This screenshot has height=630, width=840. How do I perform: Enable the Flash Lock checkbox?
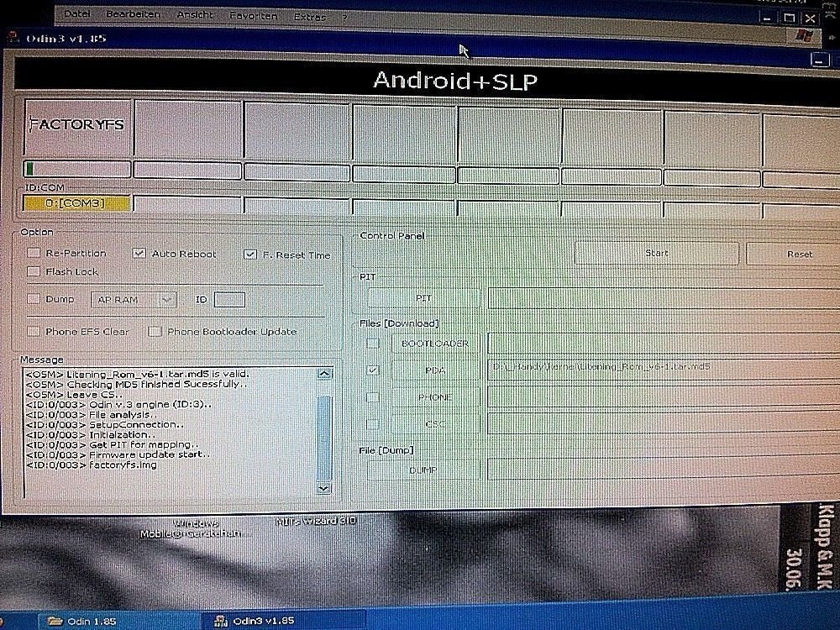[x=34, y=271]
